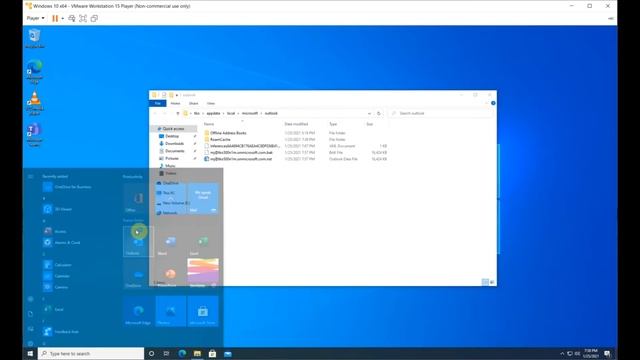Expand address bar history dropdown in Explorer
Viewport: 640px width, 360px height.
pyautogui.click(x=369, y=113)
